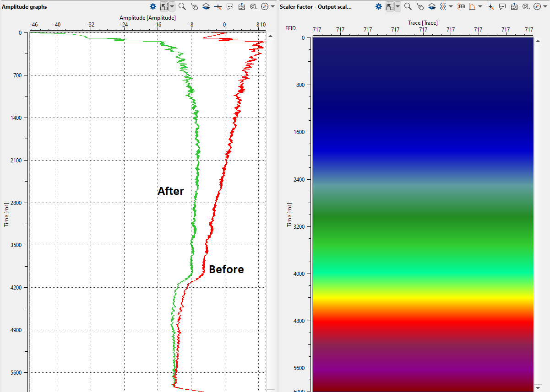
Task: Open spectrum curve dropdown arrow
Action: pos(479,6)
